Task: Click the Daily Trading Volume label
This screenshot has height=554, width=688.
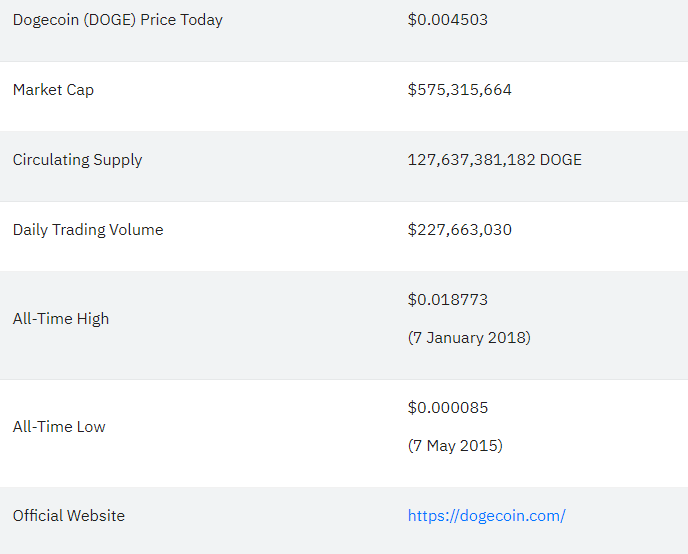Action: pyautogui.click(x=88, y=230)
